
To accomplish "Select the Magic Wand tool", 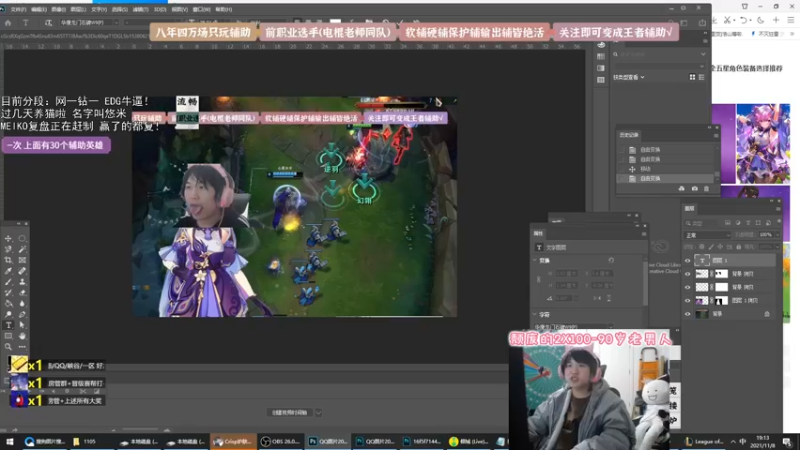I will pos(22,249).
